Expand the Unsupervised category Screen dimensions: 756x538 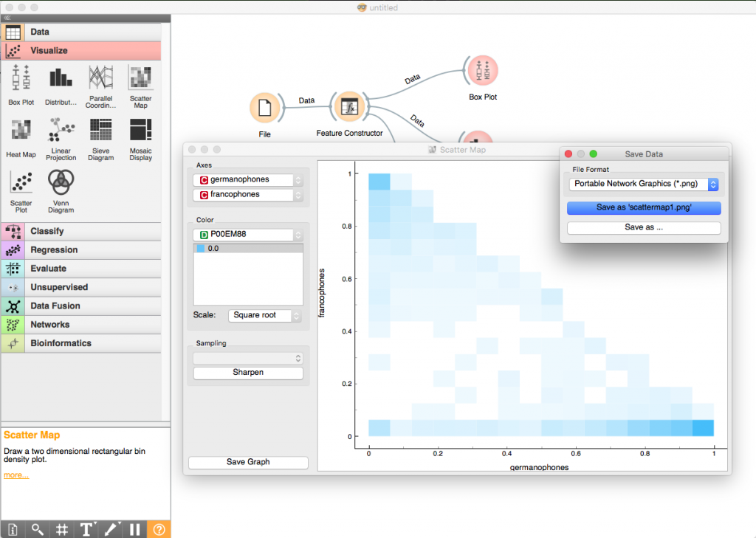(81, 287)
